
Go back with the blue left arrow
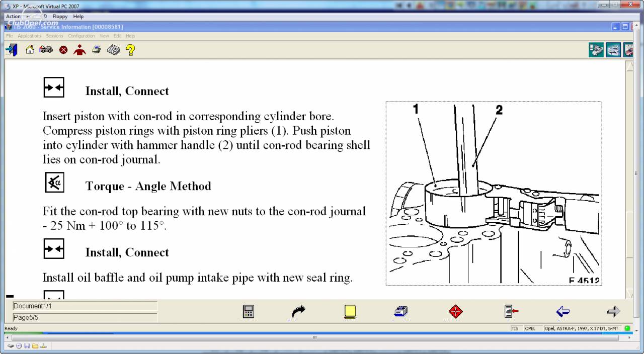pyautogui.click(x=563, y=312)
